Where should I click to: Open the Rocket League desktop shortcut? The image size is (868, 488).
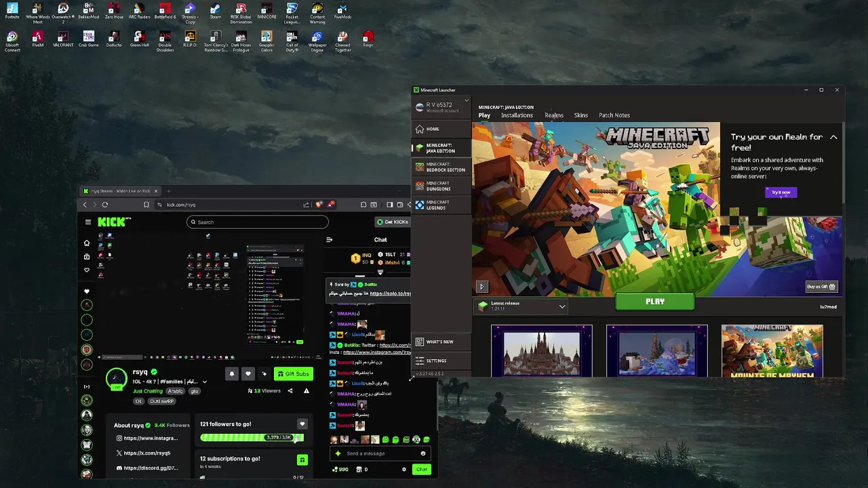pos(292,13)
